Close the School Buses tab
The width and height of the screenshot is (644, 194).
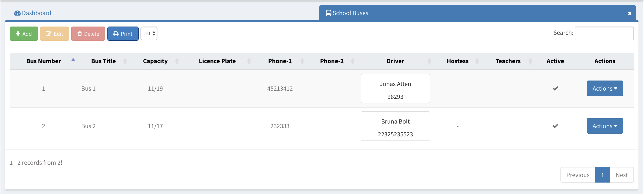[630, 13]
